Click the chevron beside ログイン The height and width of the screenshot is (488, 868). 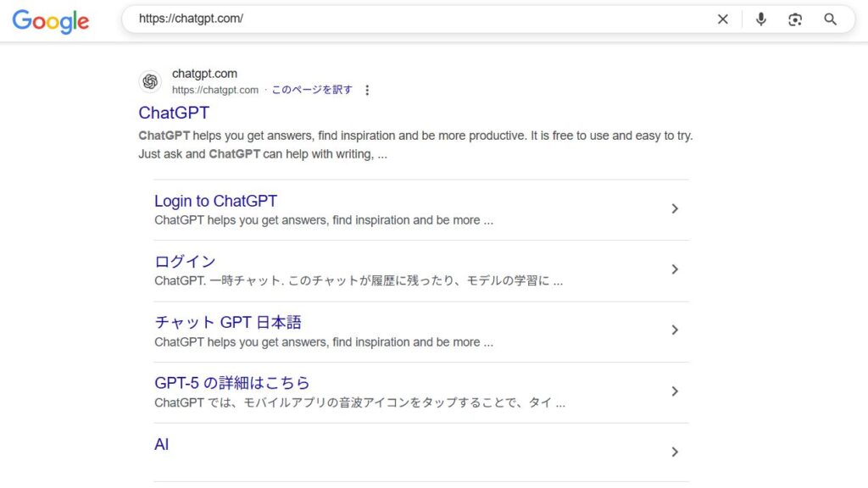(674, 269)
